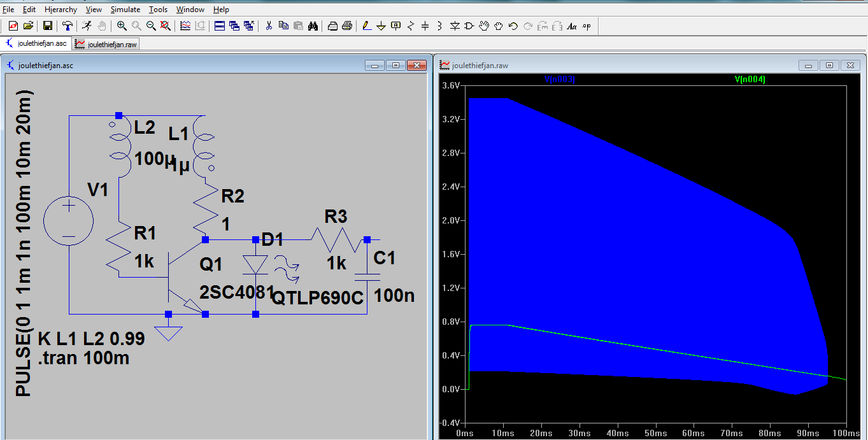Open Find with the binoculars icon

coord(313,26)
